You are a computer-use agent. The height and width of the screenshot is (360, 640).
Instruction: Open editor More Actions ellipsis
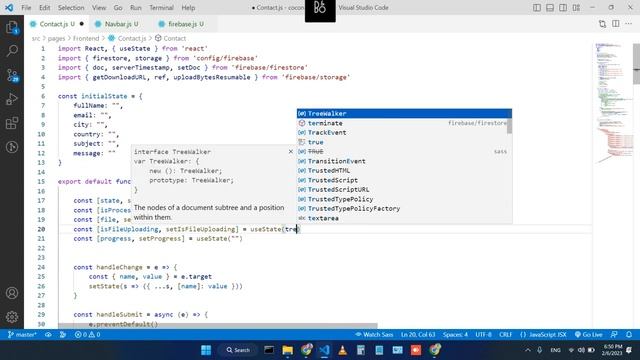[629, 24]
